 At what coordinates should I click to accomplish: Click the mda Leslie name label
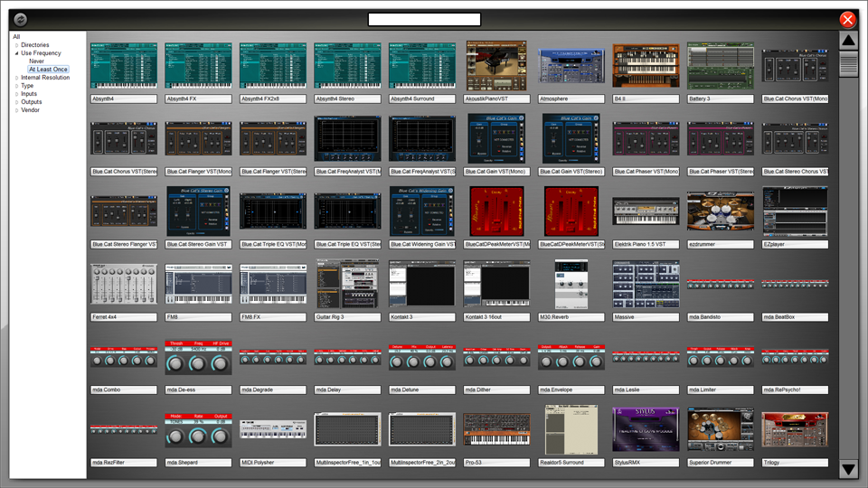pyautogui.click(x=646, y=389)
